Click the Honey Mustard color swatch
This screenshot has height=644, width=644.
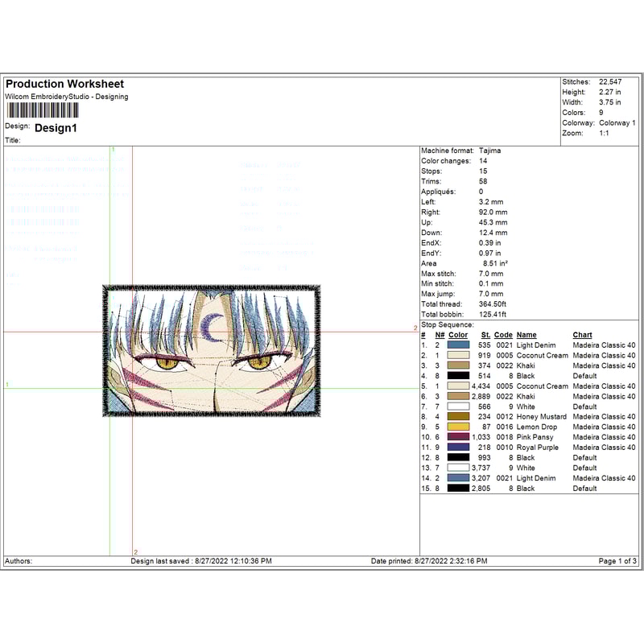(x=458, y=417)
